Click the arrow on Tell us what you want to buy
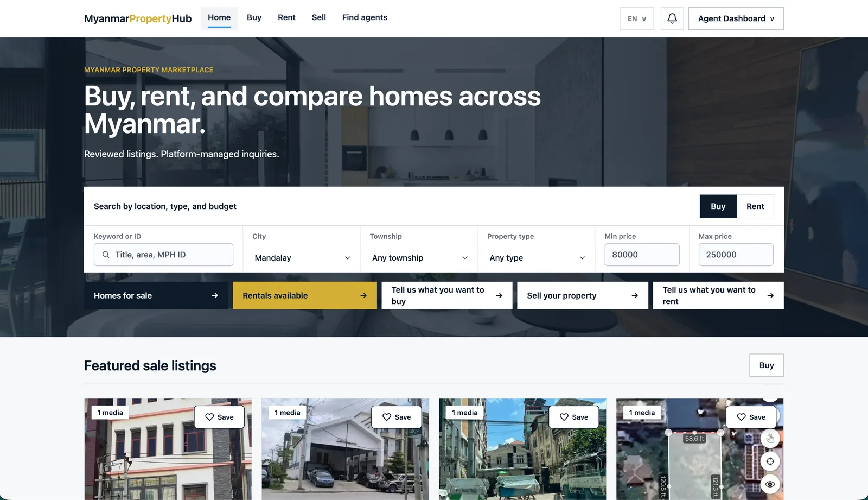 pyautogui.click(x=499, y=295)
